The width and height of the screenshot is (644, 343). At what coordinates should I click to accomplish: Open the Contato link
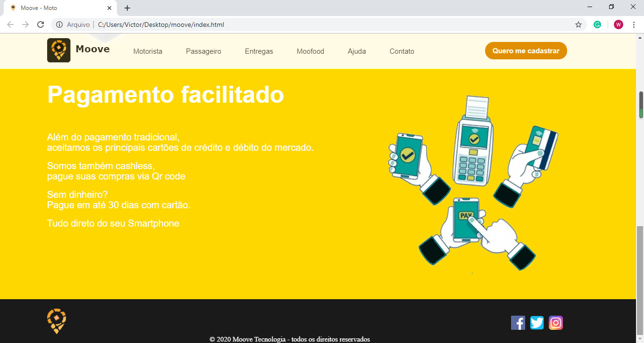[402, 51]
